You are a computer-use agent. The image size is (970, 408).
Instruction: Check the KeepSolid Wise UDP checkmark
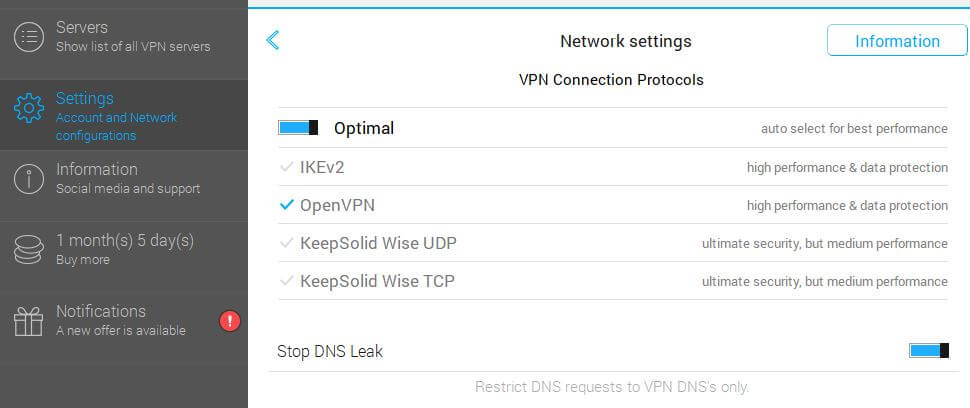pyautogui.click(x=286, y=243)
